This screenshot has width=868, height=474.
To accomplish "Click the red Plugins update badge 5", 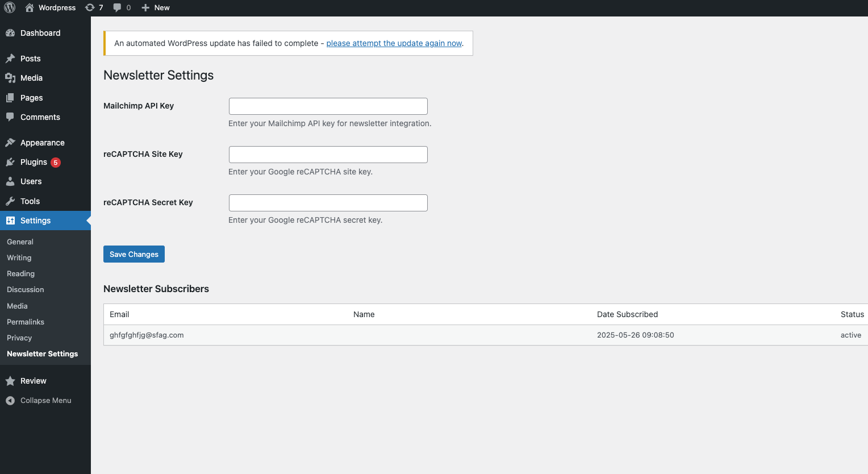I will (56, 163).
